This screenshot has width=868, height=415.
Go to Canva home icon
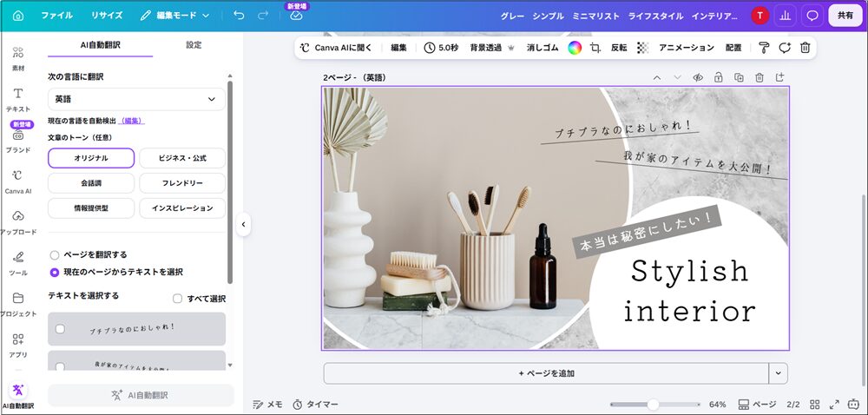click(18, 16)
